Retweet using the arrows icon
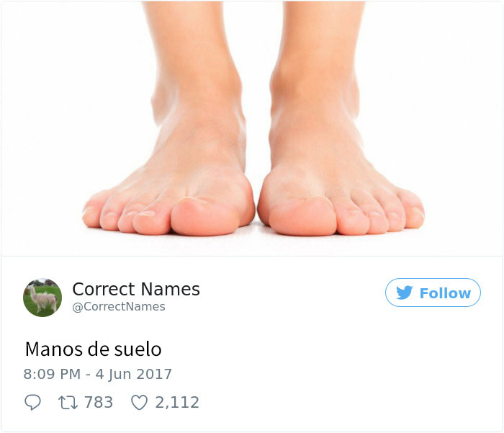The width and height of the screenshot is (504, 433). (68, 403)
